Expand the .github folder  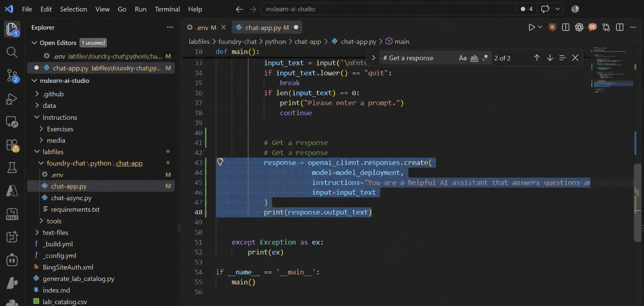click(x=37, y=94)
